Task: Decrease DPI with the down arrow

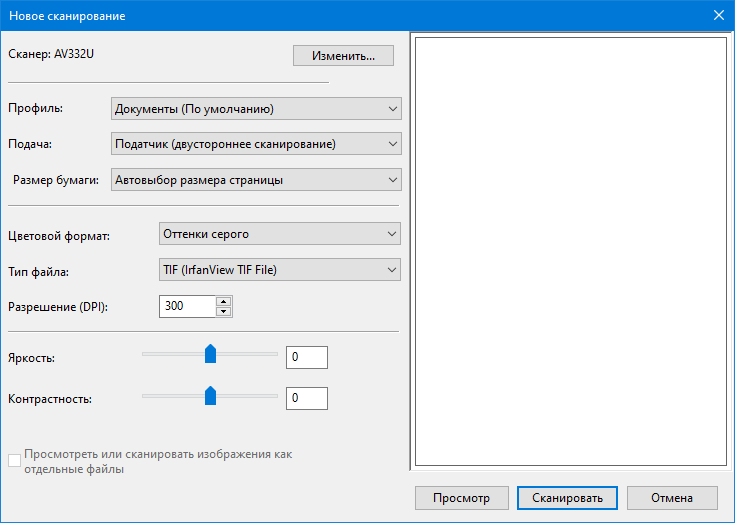Action: [224, 312]
